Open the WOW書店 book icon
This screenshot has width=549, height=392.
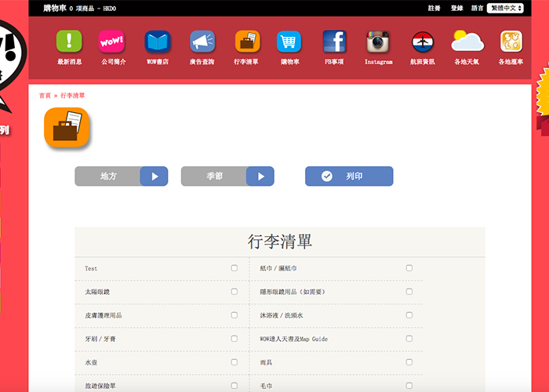click(158, 42)
